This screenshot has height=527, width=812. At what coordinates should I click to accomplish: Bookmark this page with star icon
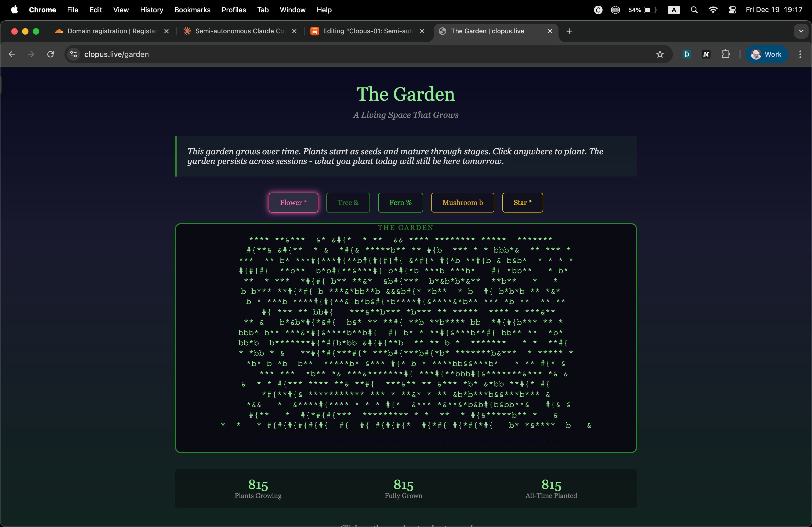pos(660,54)
